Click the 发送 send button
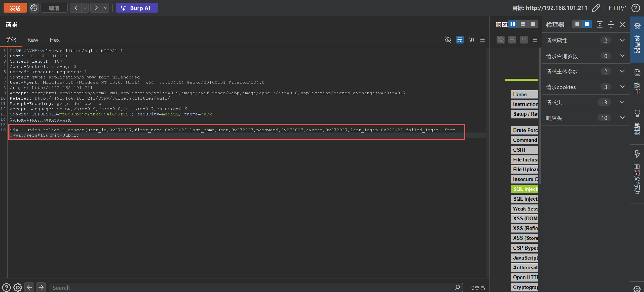644x292 pixels. pyautogui.click(x=15, y=8)
